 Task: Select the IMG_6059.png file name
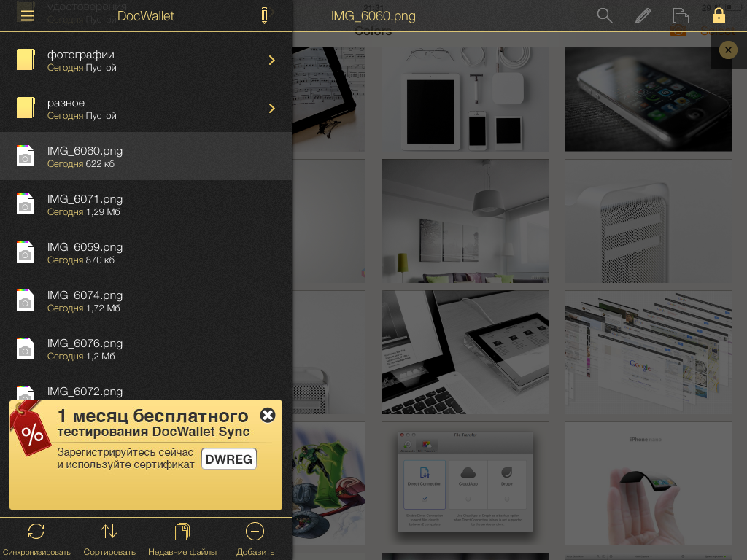tap(85, 246)
